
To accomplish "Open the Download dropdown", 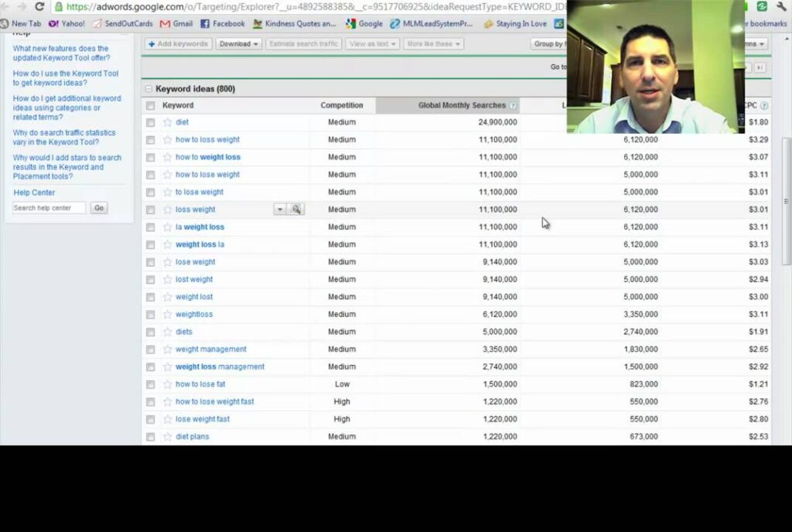I will [x=238, y=44].
